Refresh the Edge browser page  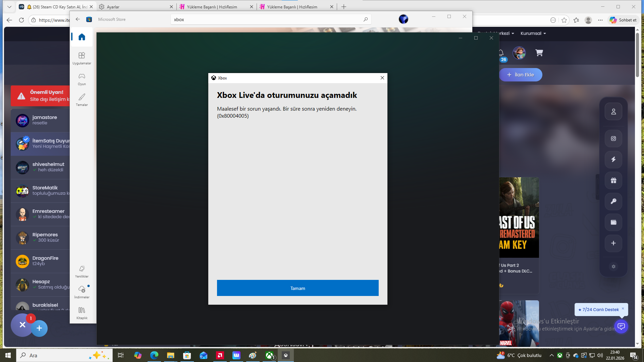pos(21,20)
